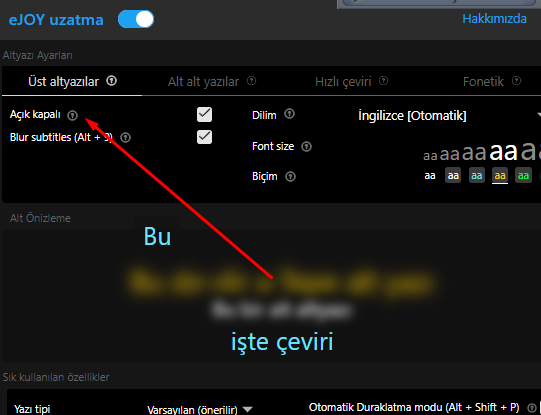Viewport: 541px width, 415px height.
Task: Select plain white 'aa' subtitle style
Action: click(x=430, y=176)
